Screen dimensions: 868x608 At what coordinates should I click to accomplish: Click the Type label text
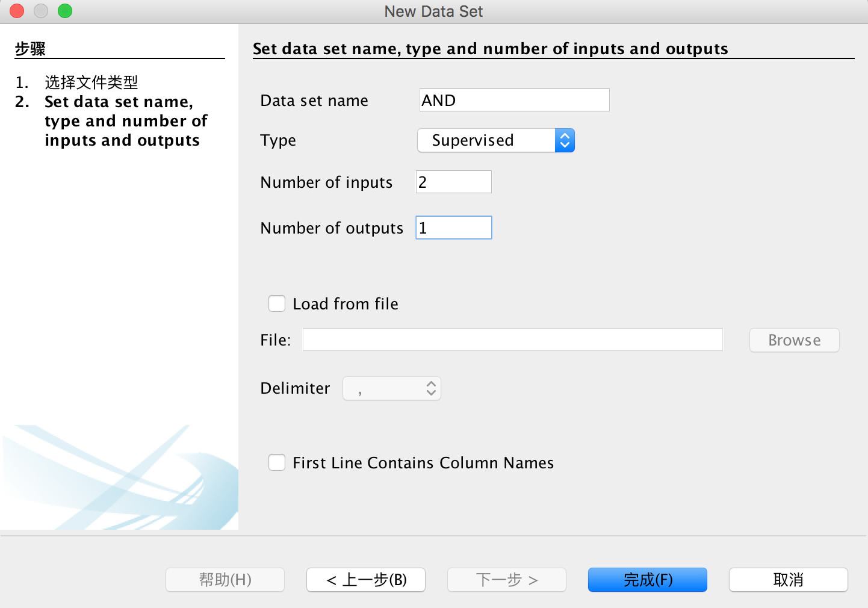coord(278,141)
